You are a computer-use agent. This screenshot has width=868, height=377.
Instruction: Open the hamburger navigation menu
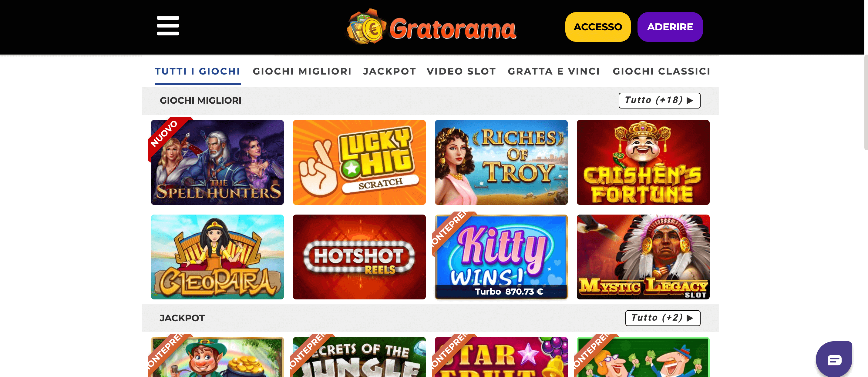[x=168, y=26]
